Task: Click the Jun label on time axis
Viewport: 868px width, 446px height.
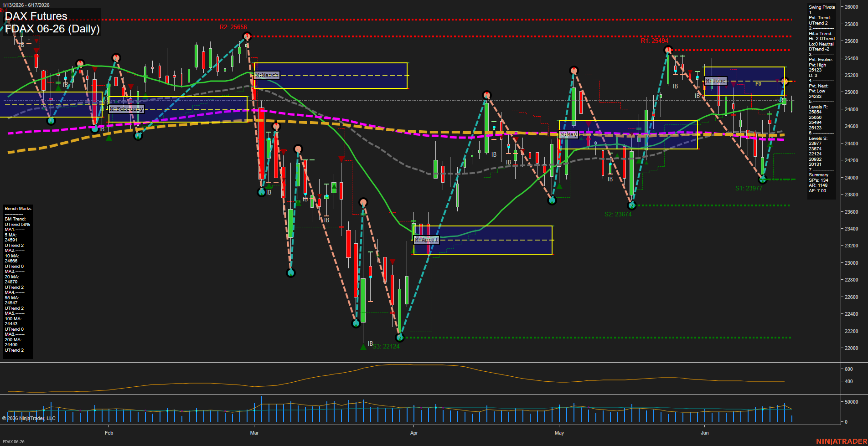Action: pyautogui.click(x=705, y=433)
